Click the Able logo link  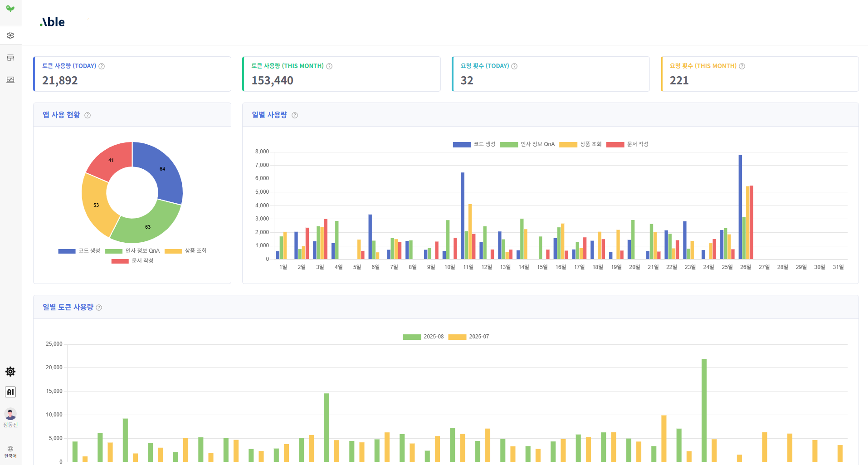(x=53, y=22)
